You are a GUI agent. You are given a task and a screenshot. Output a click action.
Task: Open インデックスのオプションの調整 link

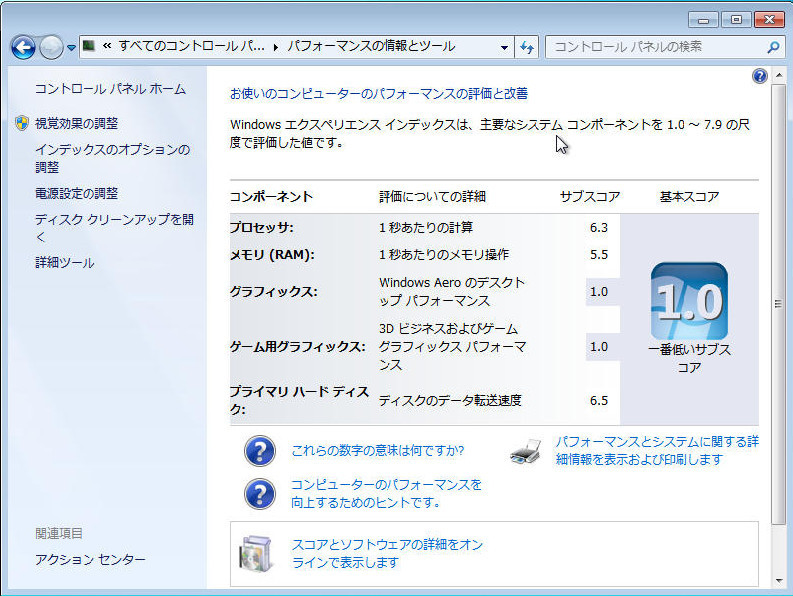pyautogui.click(x=112, y=158)
